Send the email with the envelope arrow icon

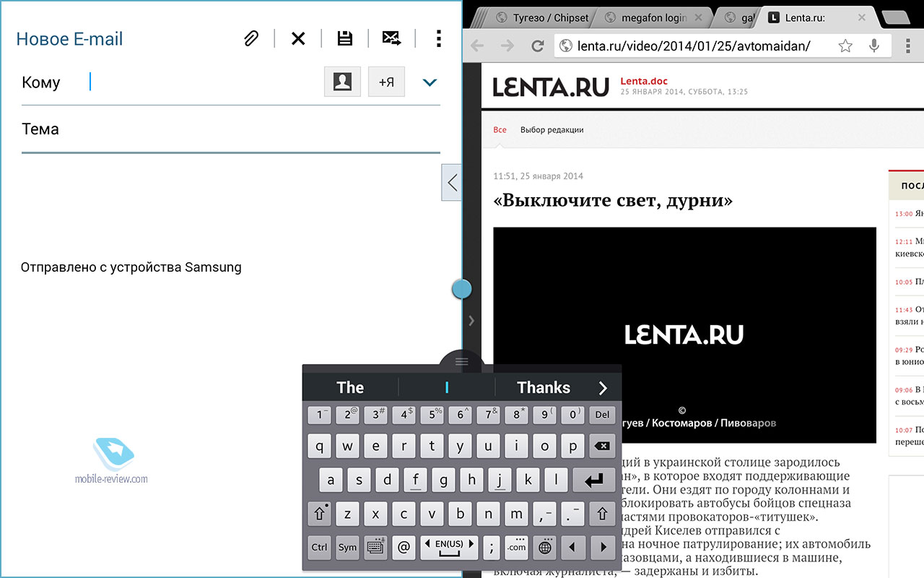click(x=392, y=39)
